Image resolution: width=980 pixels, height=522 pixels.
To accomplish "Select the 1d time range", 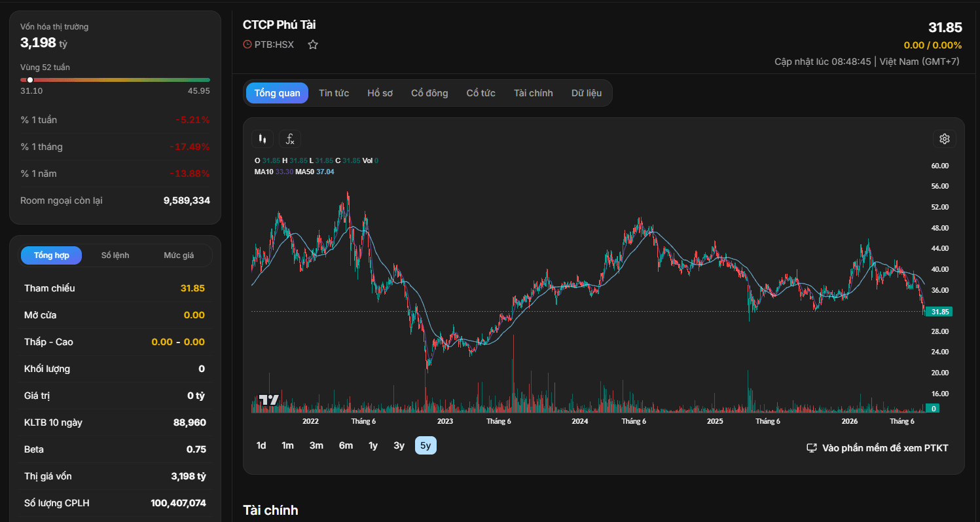I will 261,445.
